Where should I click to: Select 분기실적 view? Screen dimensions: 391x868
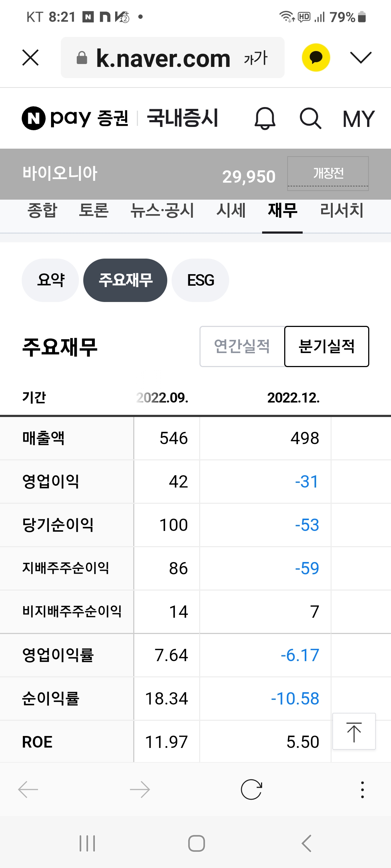click(327, 346)
